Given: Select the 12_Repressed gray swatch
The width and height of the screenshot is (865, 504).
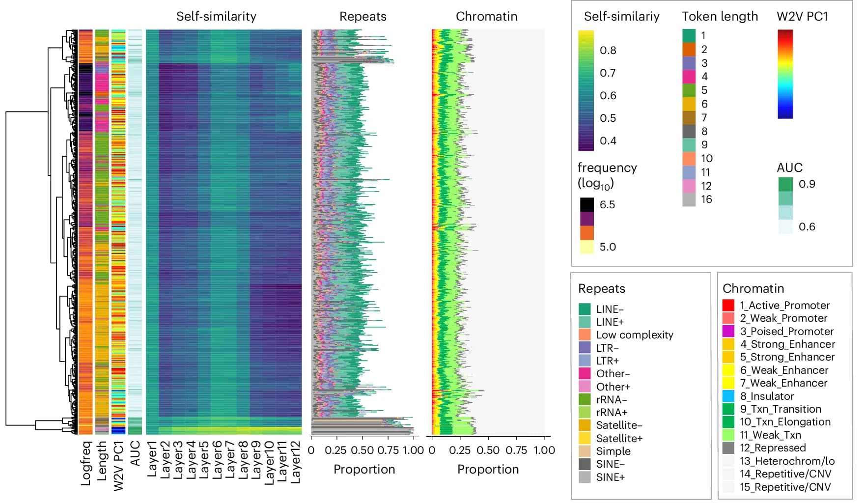Looking at the screenshot, I should click(x=728, y=448).
